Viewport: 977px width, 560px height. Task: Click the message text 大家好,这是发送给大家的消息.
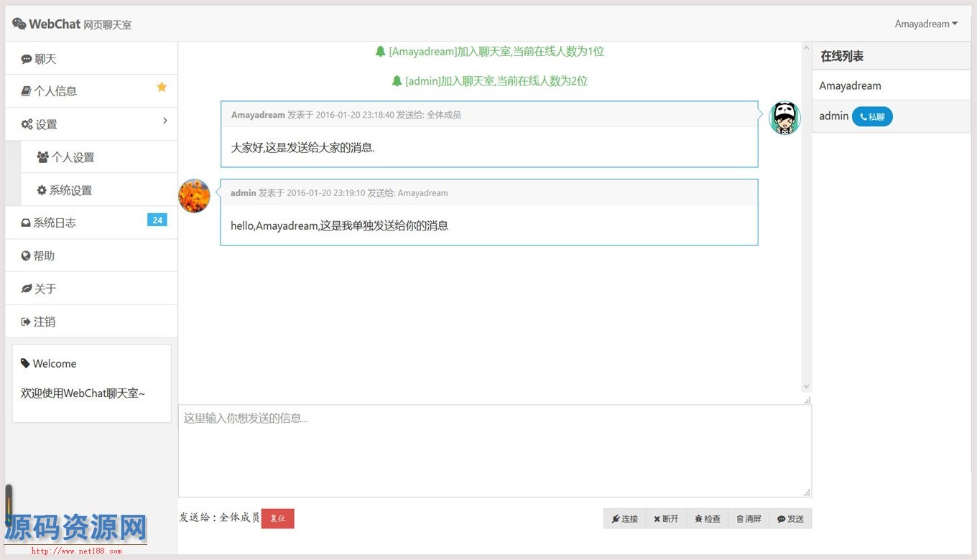302,148
